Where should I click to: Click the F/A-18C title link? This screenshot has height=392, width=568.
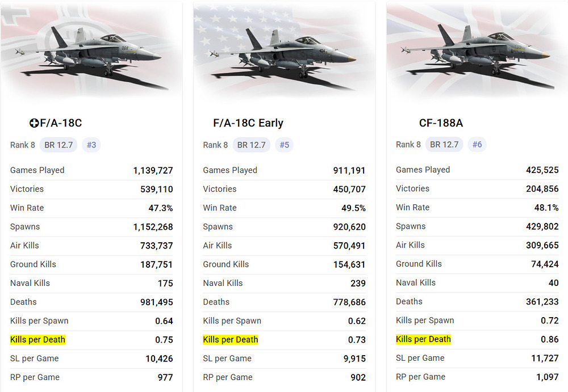[x=61, y=123]
